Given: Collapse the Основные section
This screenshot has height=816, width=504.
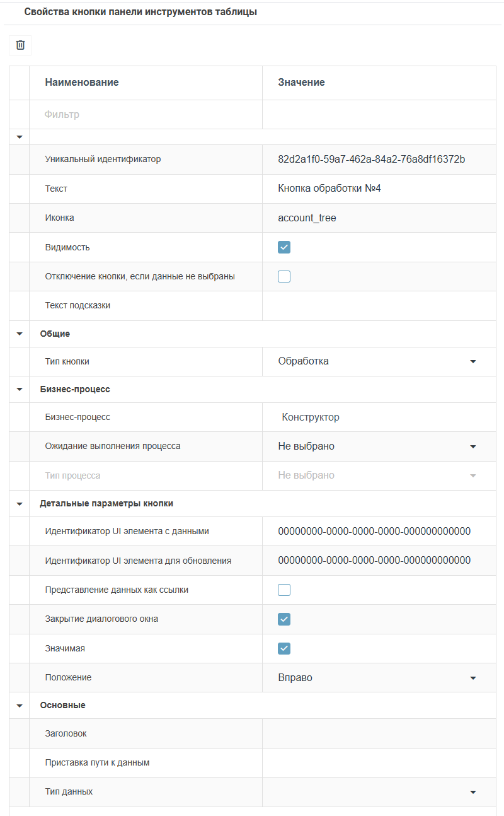Looking at the screenshot, I should point(20,705).
